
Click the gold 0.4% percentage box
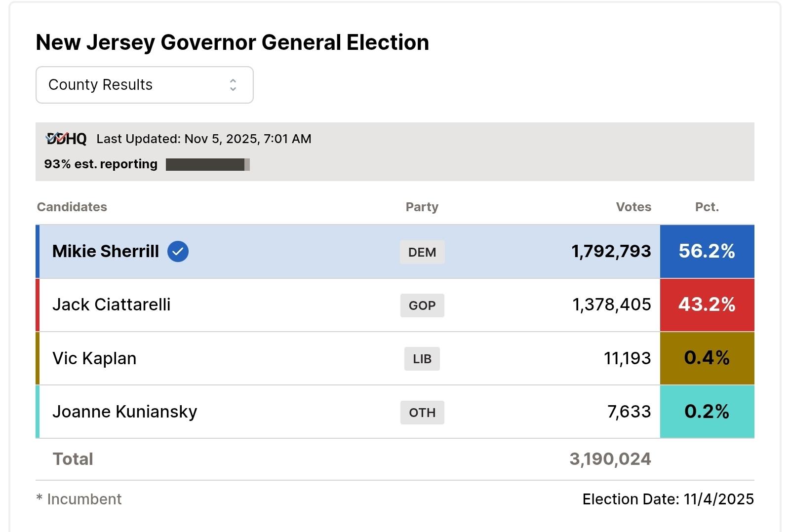coord(707,358)
